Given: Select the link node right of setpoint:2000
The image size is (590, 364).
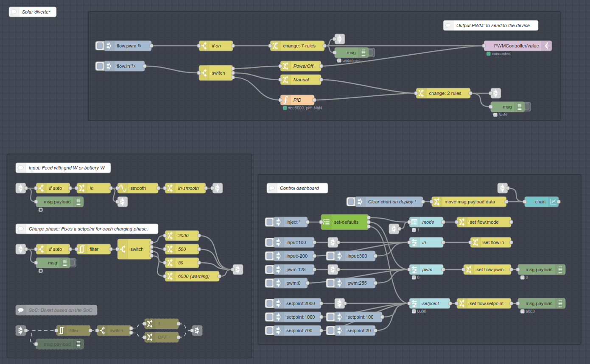Looking at the screenshot, I should click(x=340, y=303).
